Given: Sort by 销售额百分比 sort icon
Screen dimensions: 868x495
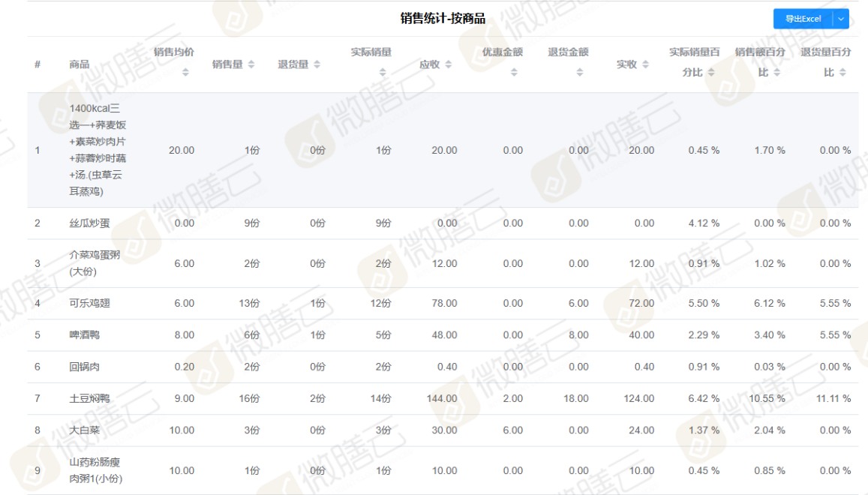Looking at the screenshot, I should (x=776, y=73).
